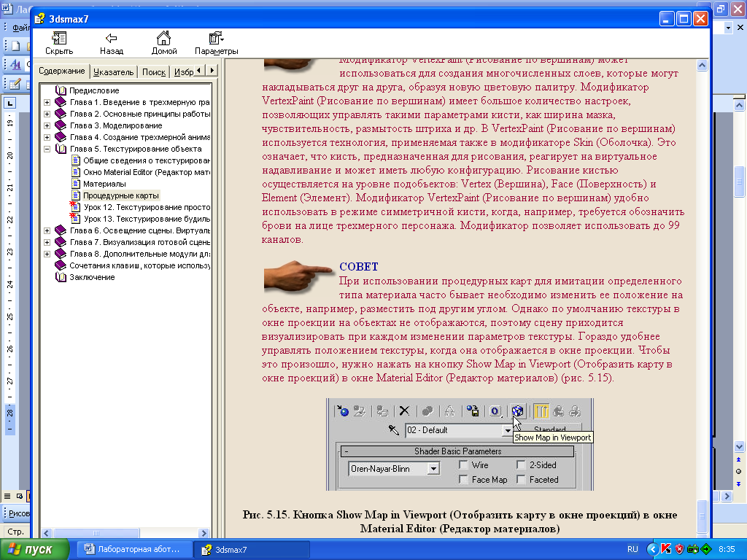Open Окно Material Editor topic

click(146, 172)
